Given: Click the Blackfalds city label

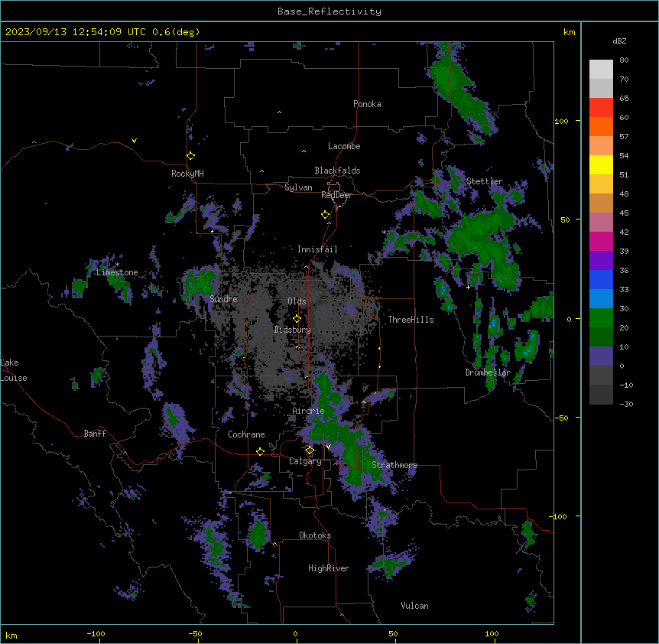Looking at the screenshot, I should pos(337,171).
